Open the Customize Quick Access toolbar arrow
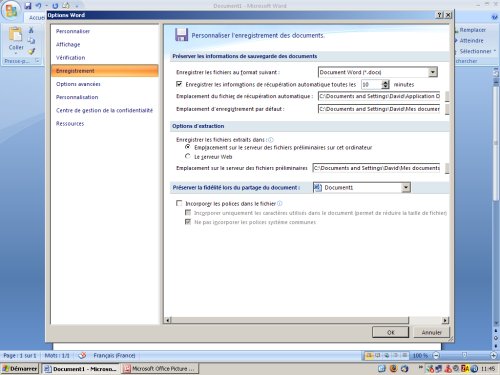The height and width of the screenshot is (375, 500). tap(77, 6)
